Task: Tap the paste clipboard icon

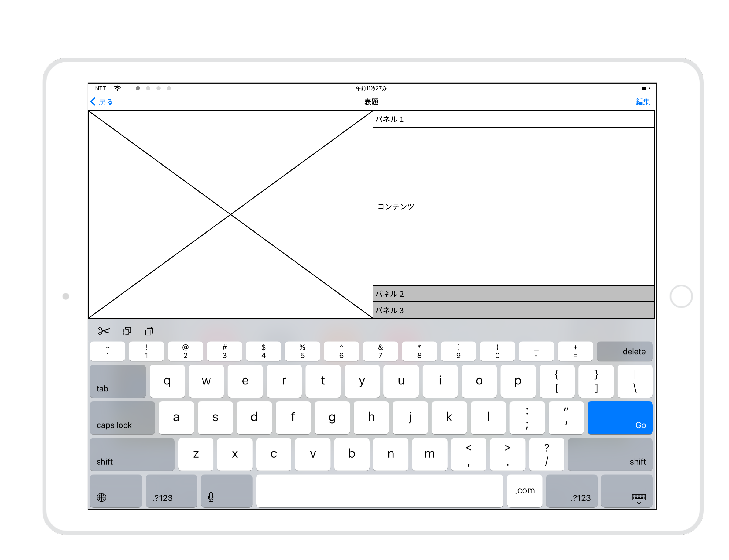Action: pos(149,331)
